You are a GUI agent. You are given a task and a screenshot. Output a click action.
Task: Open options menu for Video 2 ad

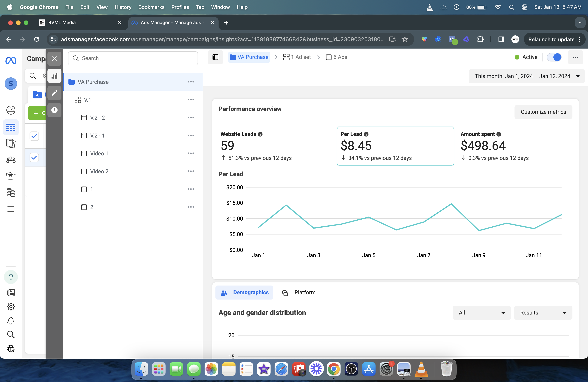point(191,171)
